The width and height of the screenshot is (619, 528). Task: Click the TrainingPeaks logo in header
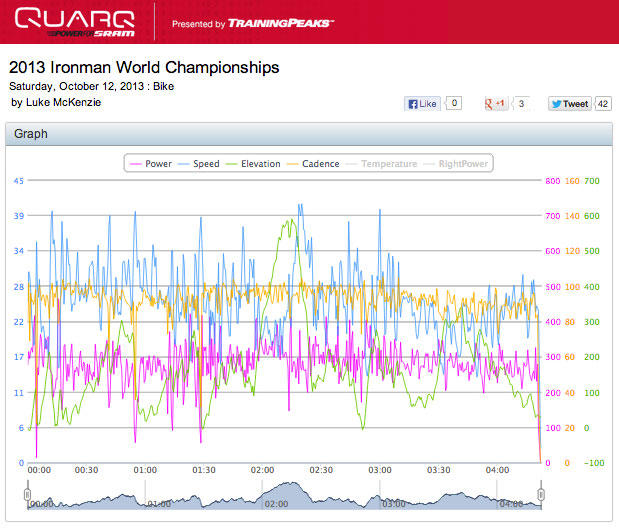point(282,22)
